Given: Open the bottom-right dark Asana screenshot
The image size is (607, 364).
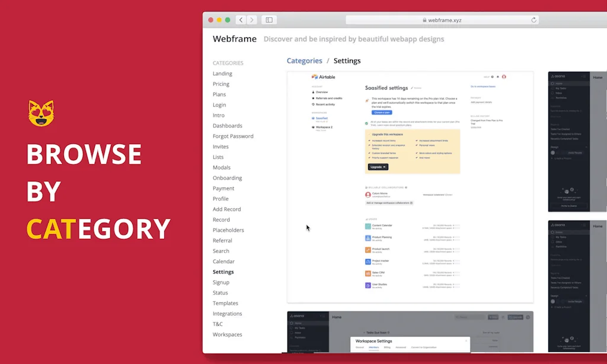Looking at the screenshot, I should coord(577,286).
